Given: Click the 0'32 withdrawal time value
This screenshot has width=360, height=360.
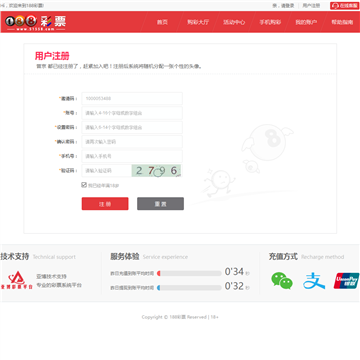Looking at the screenshot, I should click(x=234, y=286).
